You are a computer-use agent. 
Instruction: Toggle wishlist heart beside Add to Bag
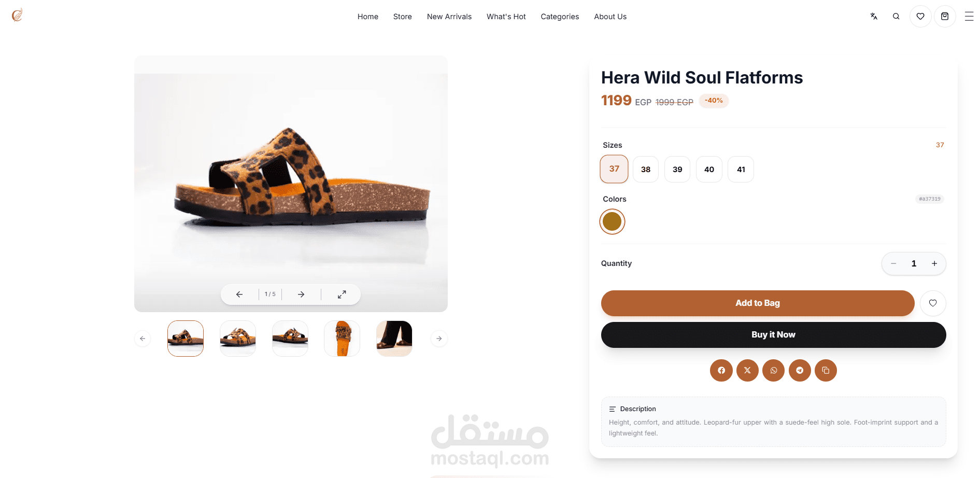[933, 303]
